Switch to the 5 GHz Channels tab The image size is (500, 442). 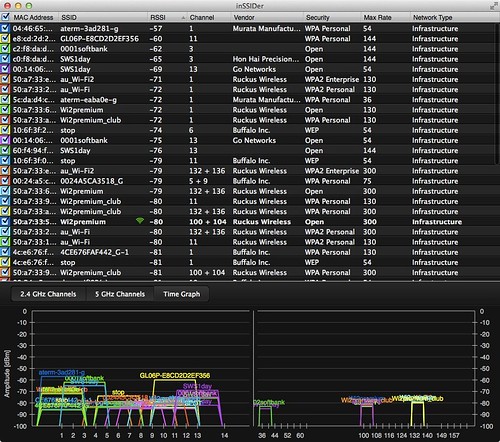click(x=120, y=294)
